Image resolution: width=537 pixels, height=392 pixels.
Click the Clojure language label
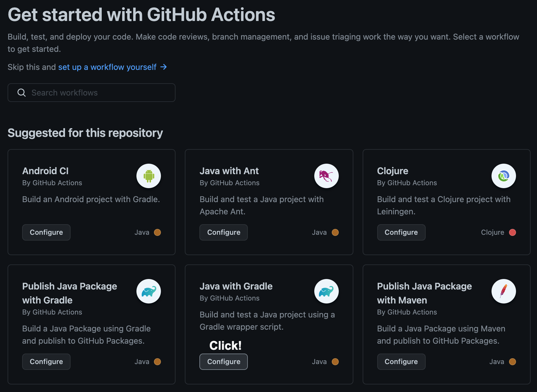click(492, 232)
